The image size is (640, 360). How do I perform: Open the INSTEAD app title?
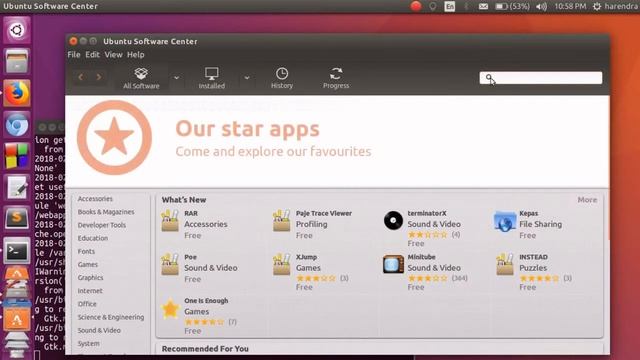[533, 257]
